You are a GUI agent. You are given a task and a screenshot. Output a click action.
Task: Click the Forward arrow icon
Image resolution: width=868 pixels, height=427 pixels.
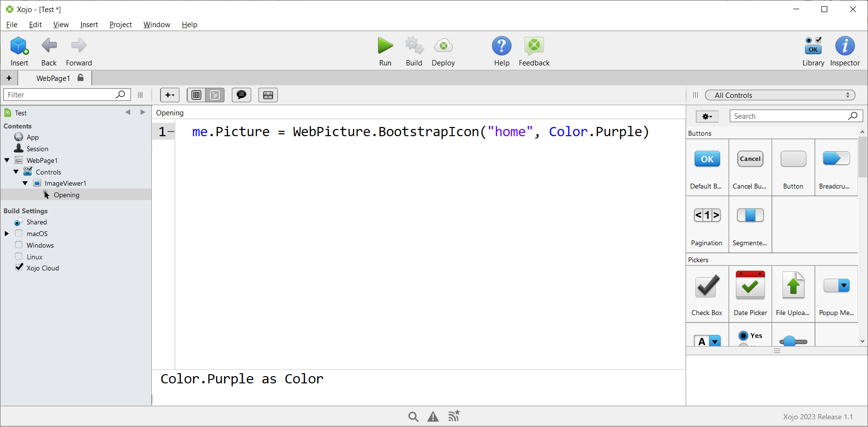(79, 46)
